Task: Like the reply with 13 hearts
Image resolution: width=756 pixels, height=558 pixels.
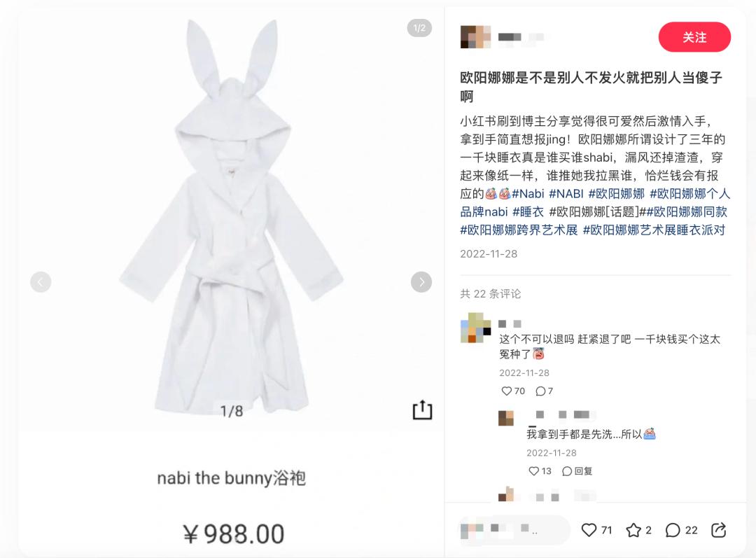Action: (x=533, y=470)
